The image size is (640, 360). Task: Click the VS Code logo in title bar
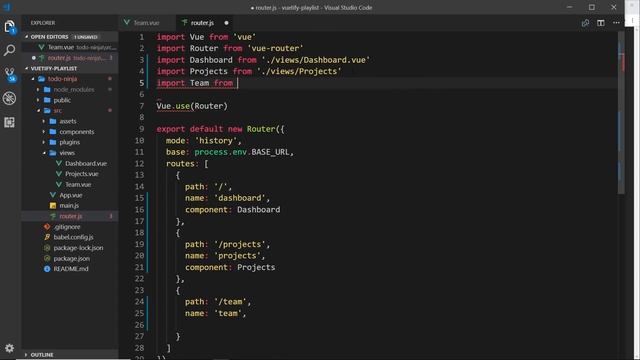click(x=7, y=7)
